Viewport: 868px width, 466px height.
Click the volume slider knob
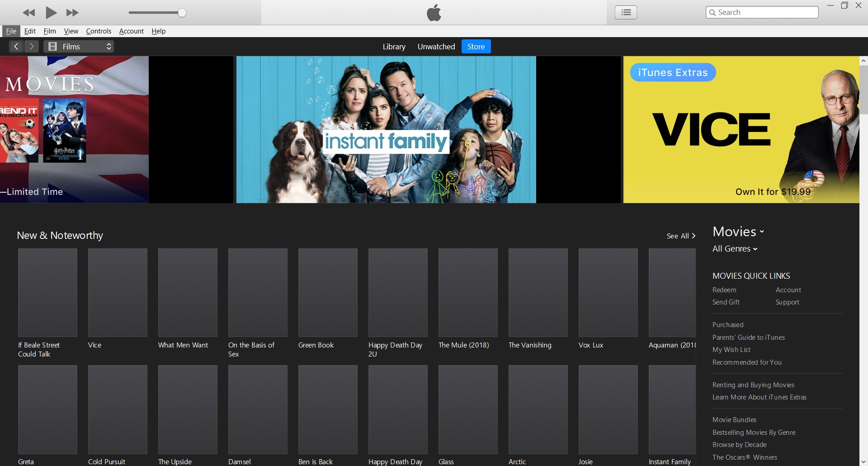[182, 13]
